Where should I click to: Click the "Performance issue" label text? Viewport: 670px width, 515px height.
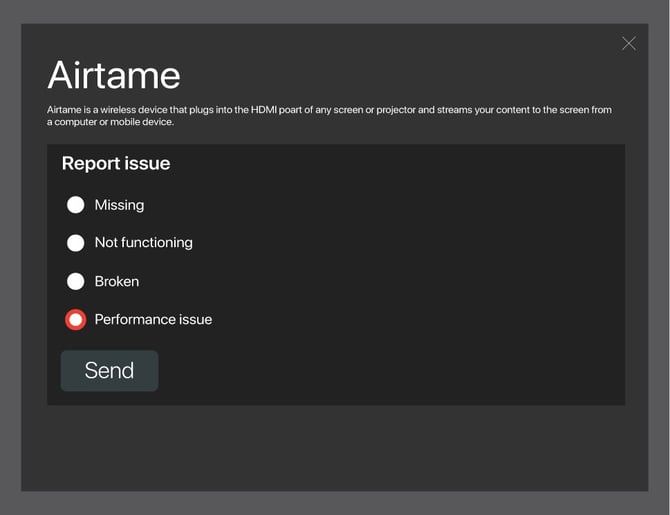click(x=153, y=320)
